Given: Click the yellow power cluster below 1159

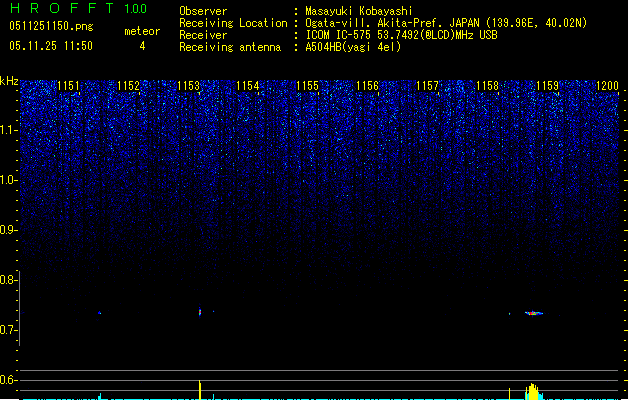Looking at the screenshot, I should (533, 392).
